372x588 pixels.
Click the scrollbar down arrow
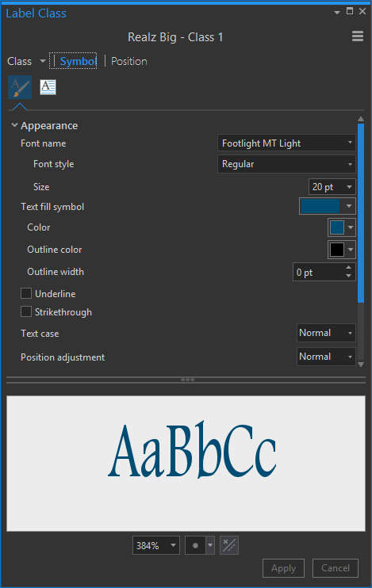pos(361,364)
